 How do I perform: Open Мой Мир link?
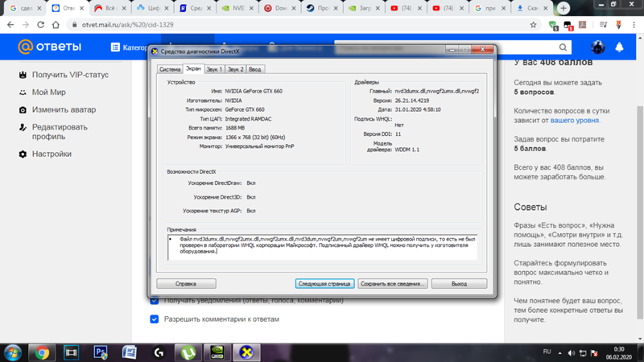(x=48, y=93)
